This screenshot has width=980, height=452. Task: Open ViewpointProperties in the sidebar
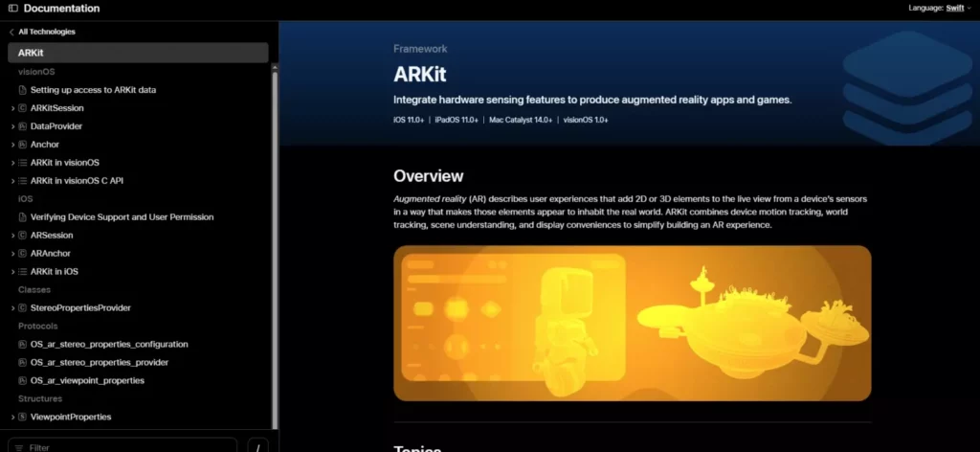pyautogui.click(x=71, y=417)
